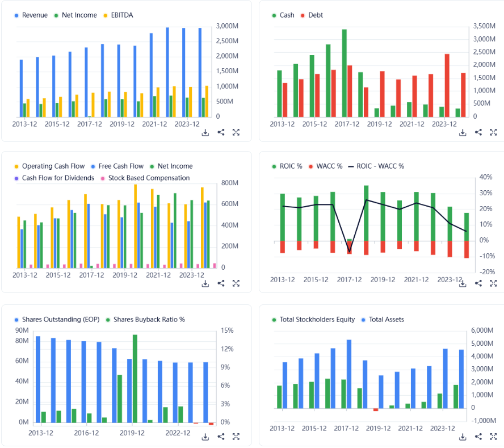Share the ROIC and WACC chart

pyautogui.click(x=478, y=283)
